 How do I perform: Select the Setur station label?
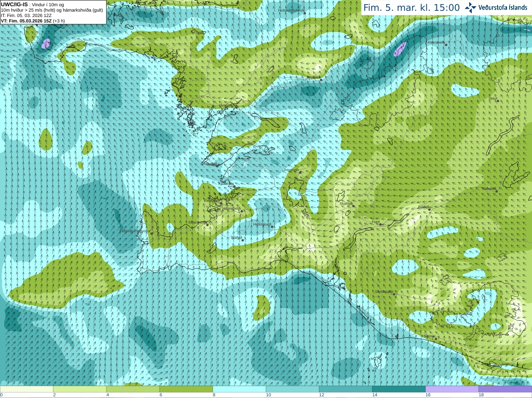click(493, 99)
